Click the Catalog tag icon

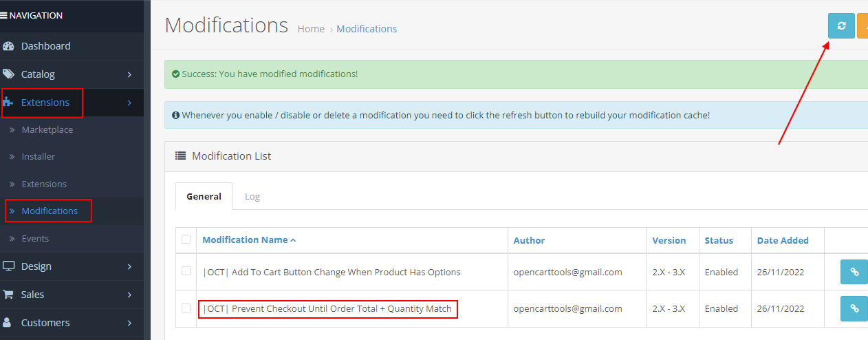pyautogui.click(x=8, y=74)
